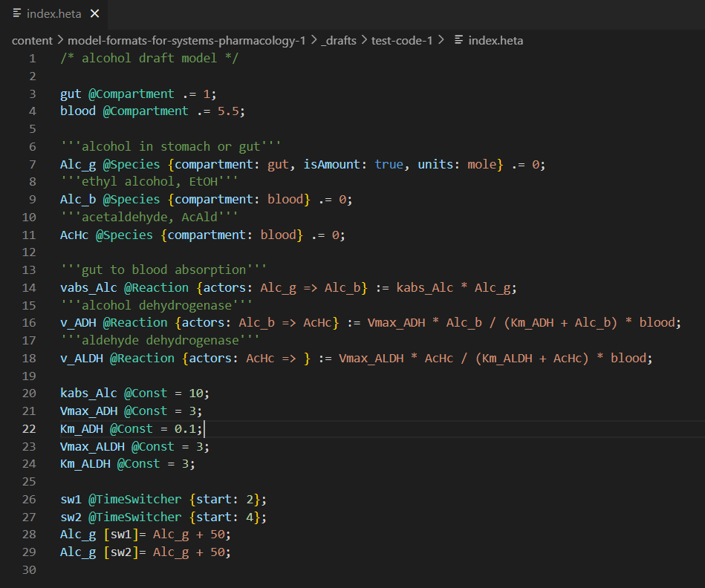Click line number 22 in gutter
The height and width of the screenshot is (588, 705).
29,428
